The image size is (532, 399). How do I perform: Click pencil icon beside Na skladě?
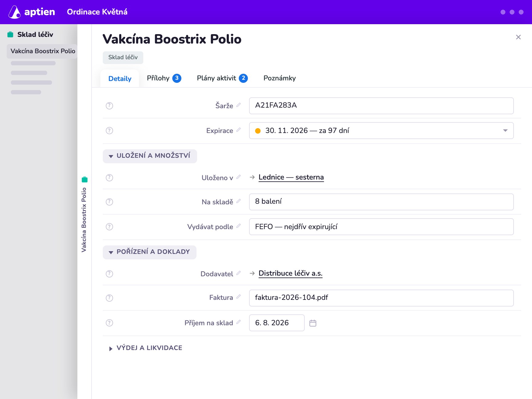(238, 201)
